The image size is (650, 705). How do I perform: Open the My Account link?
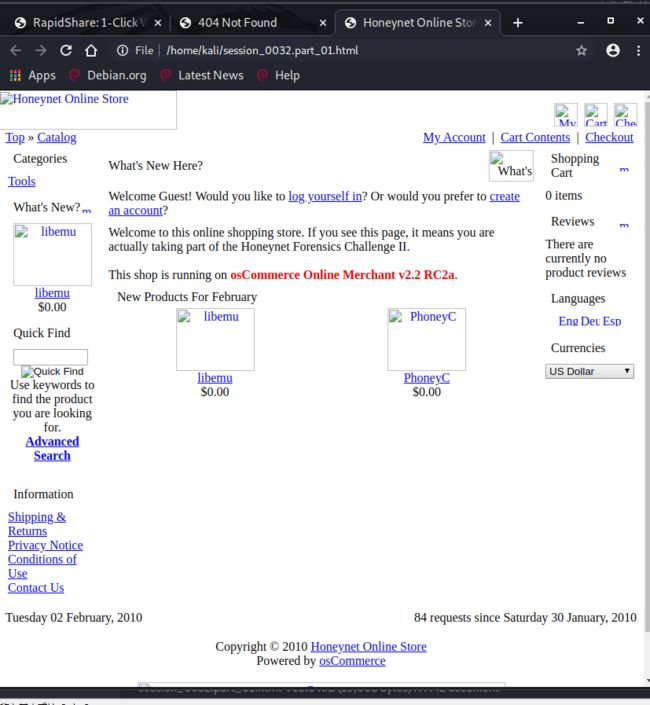coord(454,137)
